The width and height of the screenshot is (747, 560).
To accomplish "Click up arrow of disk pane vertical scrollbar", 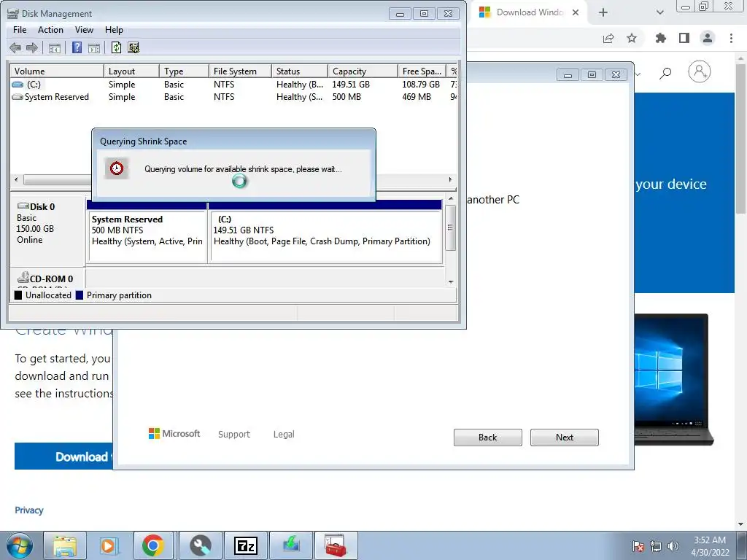I will point(451,198).
